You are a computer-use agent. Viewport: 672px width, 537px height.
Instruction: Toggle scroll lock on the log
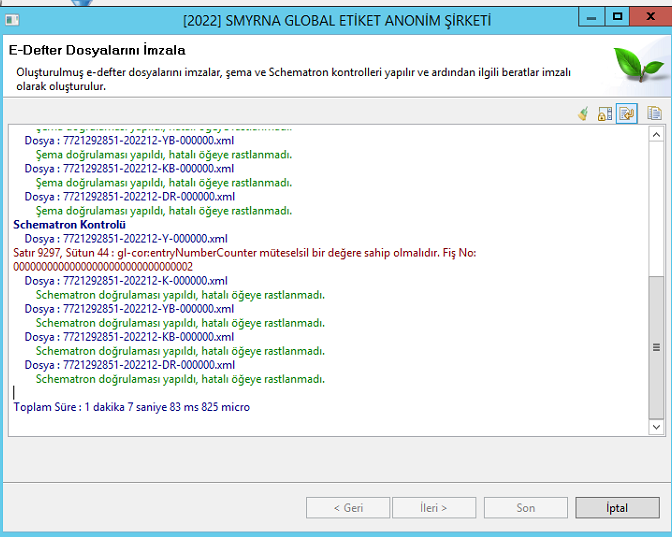point(605,114)
